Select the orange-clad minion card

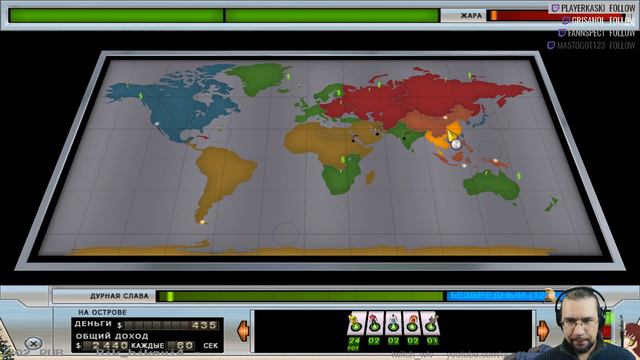tap(412, 324)
